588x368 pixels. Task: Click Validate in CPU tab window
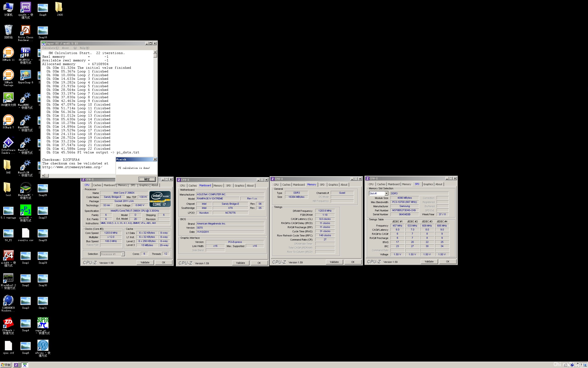click(x=145, y=262)
